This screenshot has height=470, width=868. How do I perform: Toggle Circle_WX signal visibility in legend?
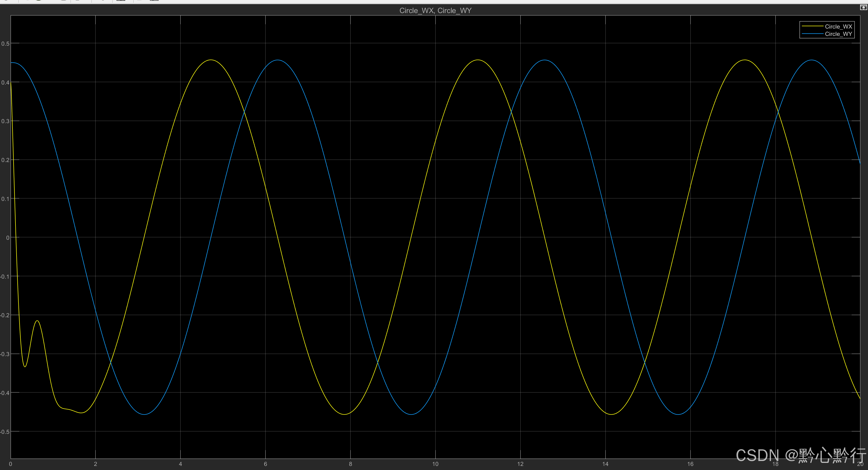click(838, 27)
